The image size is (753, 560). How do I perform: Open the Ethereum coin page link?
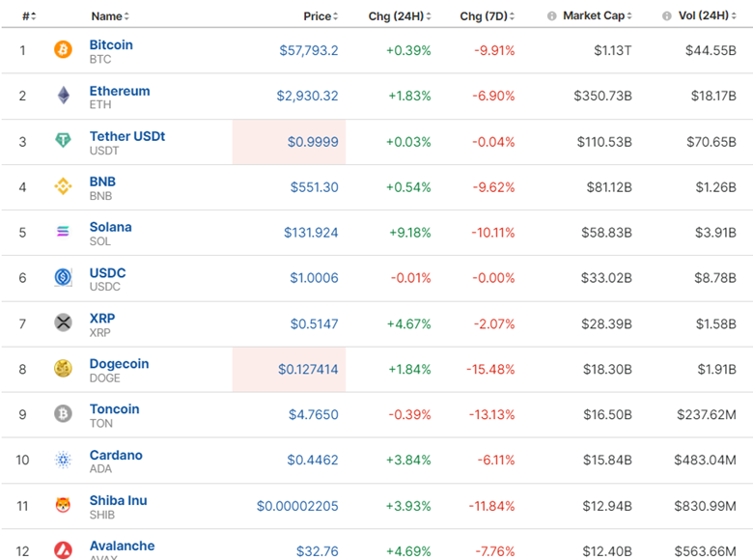[120, 91]
